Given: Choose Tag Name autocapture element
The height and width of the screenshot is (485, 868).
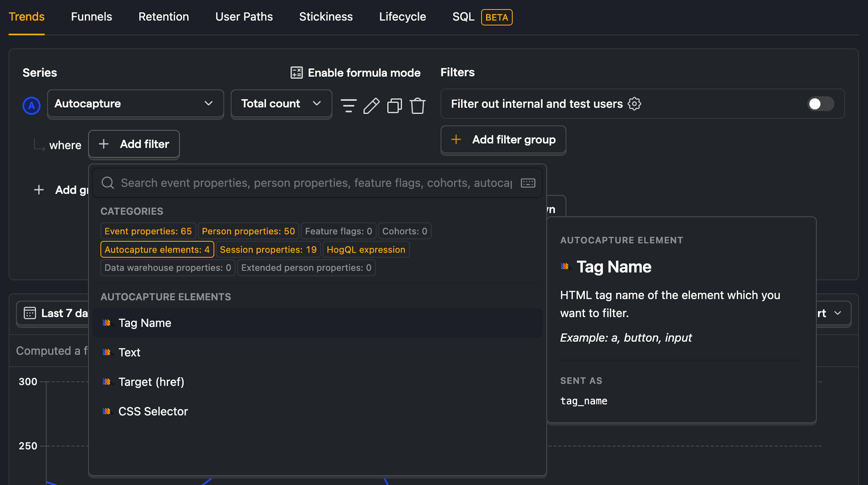Looking at the screenshot, I should [x=317, y=323].
